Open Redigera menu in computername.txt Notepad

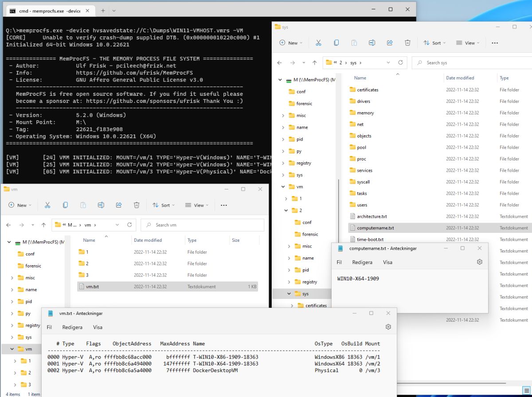click(362, 262)
